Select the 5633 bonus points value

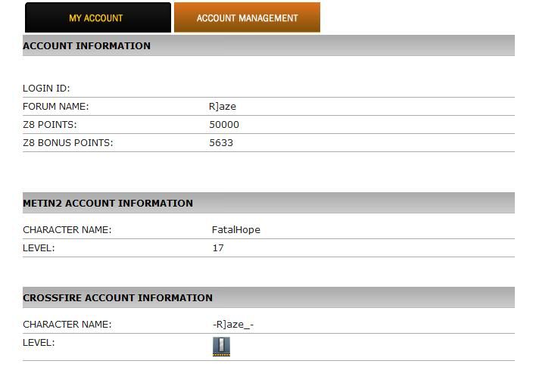(x=221, y=143)
